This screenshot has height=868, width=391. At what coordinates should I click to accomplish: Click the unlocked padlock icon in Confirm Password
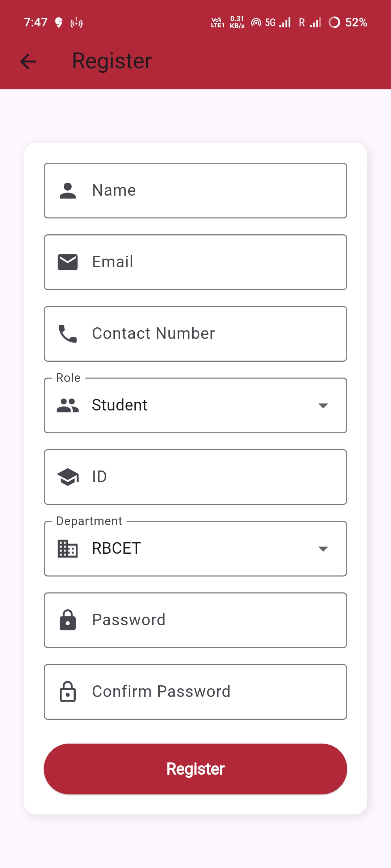click(67, 692)
